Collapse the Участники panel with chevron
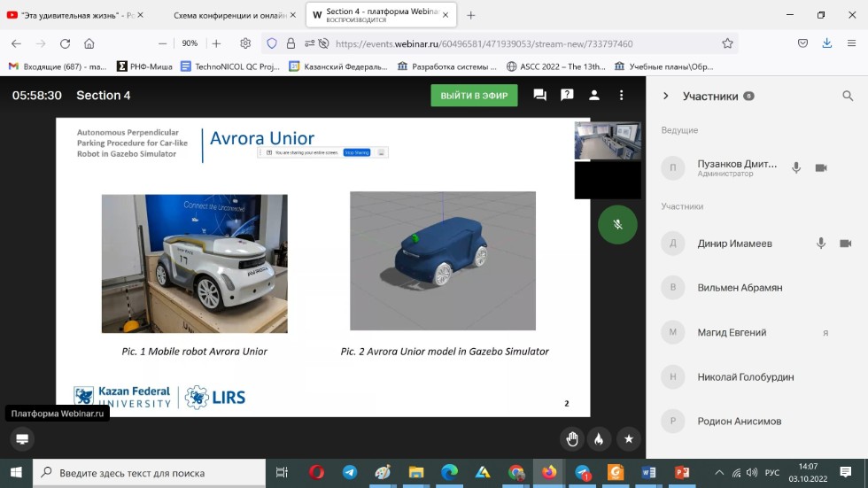The height and width of the screenshot is (488, 868). [x=666, y=97]
